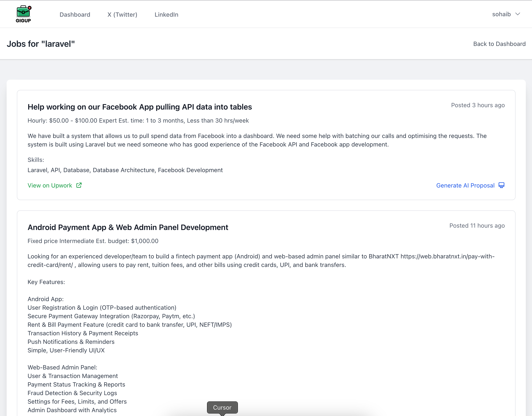532x416 pixels.
Task: Click the red notification dot on logo
Action: [29, 8]
